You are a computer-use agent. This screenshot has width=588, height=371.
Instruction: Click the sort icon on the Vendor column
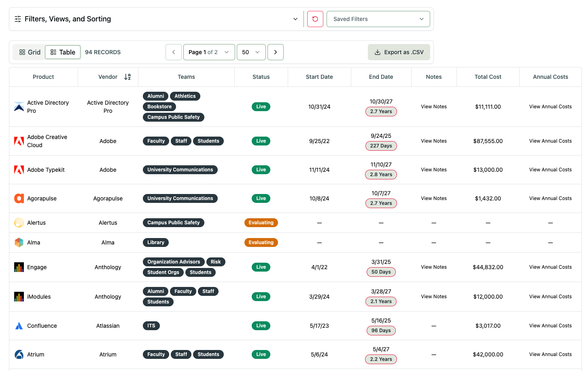(127, 77)
